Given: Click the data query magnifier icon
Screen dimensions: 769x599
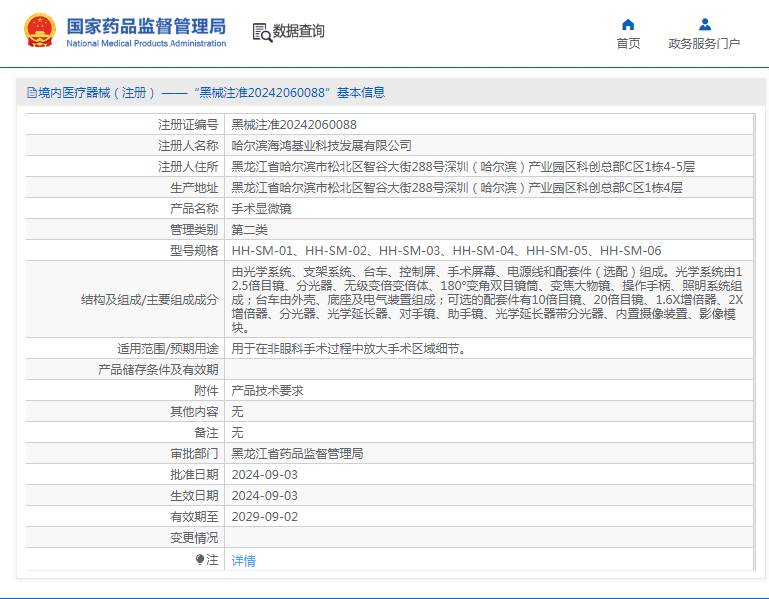Looking at the screenshot, I should [x=261, y=32].
